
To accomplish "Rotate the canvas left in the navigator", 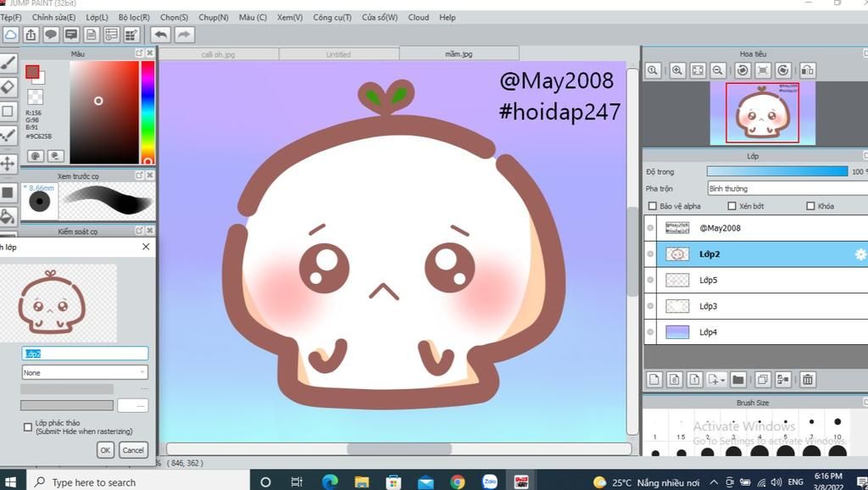I will click(x=743, y=70).
